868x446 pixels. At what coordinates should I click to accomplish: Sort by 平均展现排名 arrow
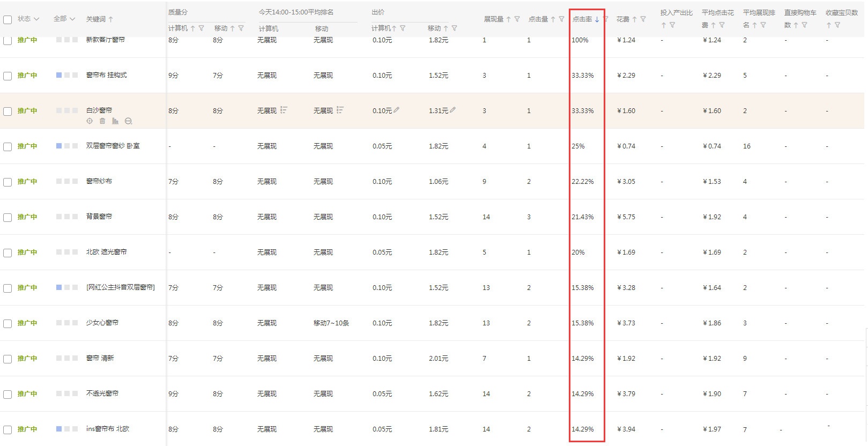point(754,25)
